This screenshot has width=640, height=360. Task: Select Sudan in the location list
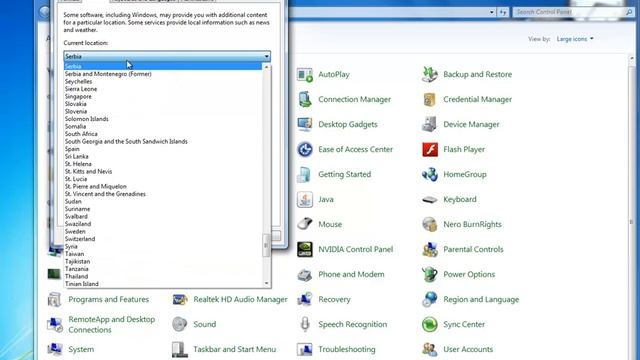(163, 201)
